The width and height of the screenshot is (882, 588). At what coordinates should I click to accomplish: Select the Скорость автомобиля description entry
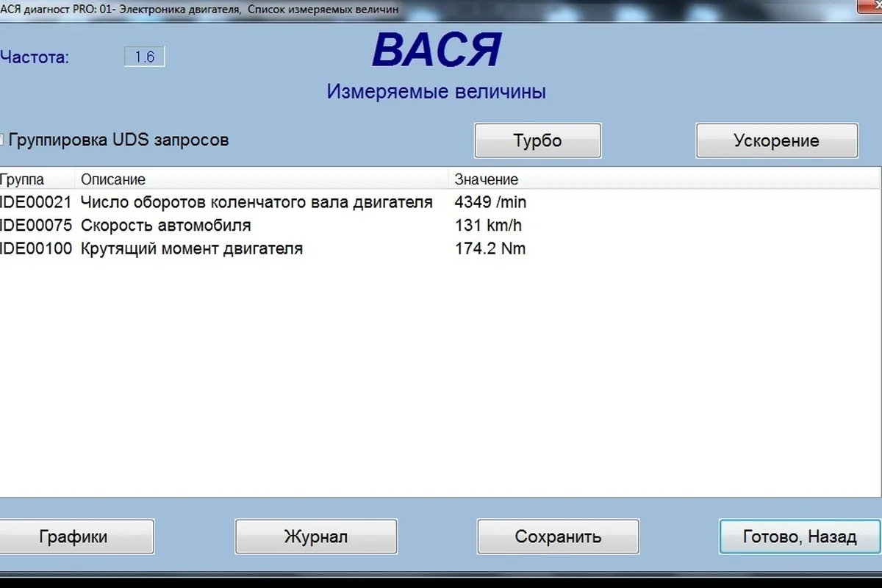tap(166, 225)
